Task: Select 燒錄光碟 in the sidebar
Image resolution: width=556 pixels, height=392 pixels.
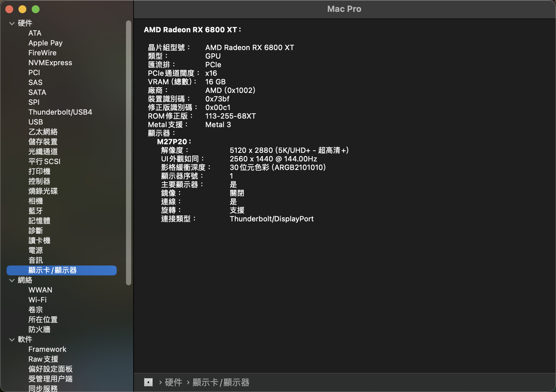Action: 43,191
